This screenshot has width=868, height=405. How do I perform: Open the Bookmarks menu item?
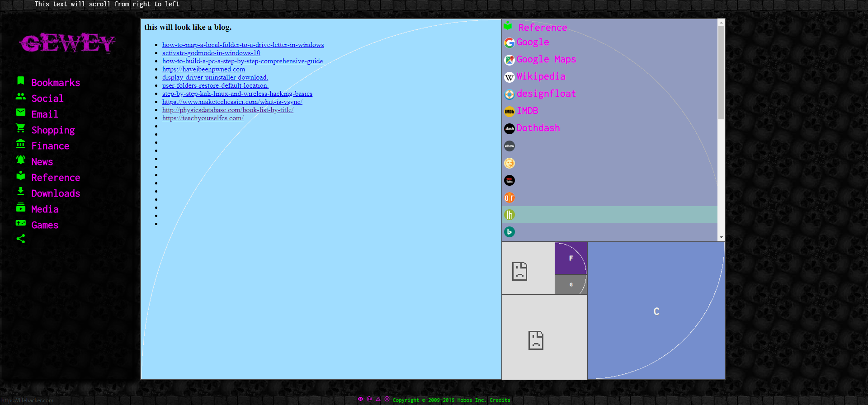[56, 83]
